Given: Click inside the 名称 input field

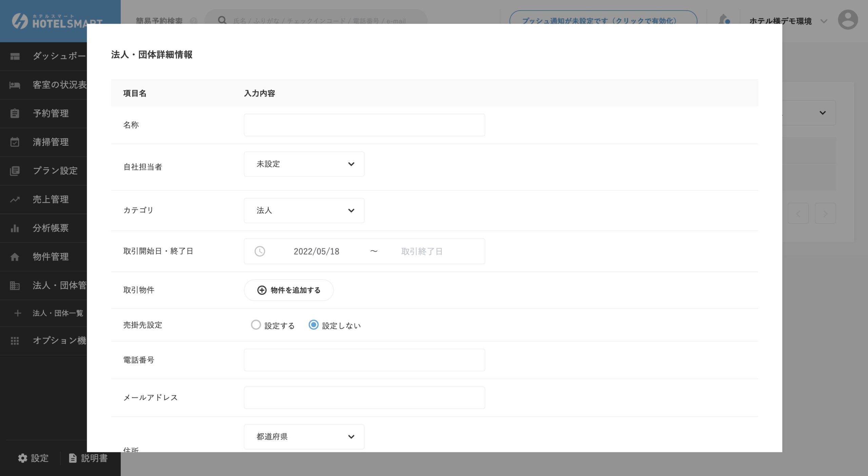Looking at the screenshot, I should 364,125.
